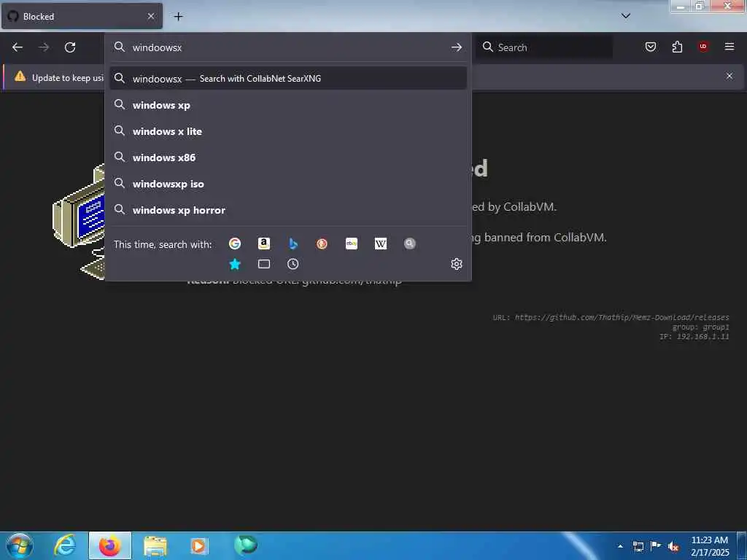Open Windows Media Player from taskbar
747x560 pixels.
click(199, 545)
